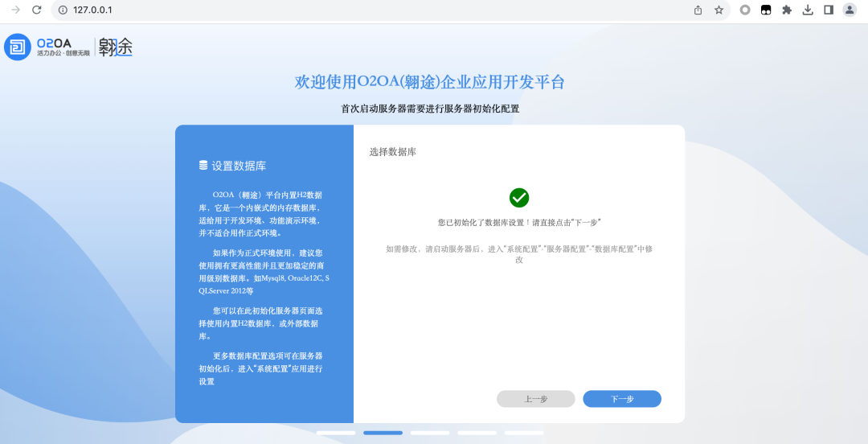Screen dimensions: 868x444
Task: Select the highlighted second step indicator
Action: coord(383,433)
